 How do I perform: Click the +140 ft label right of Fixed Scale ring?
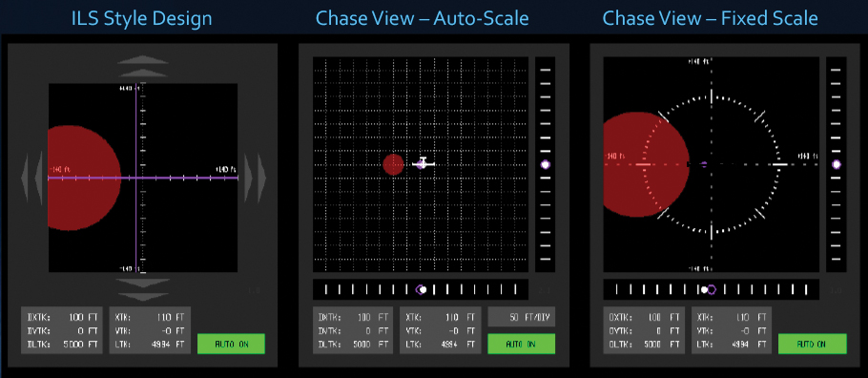[808, 157]
